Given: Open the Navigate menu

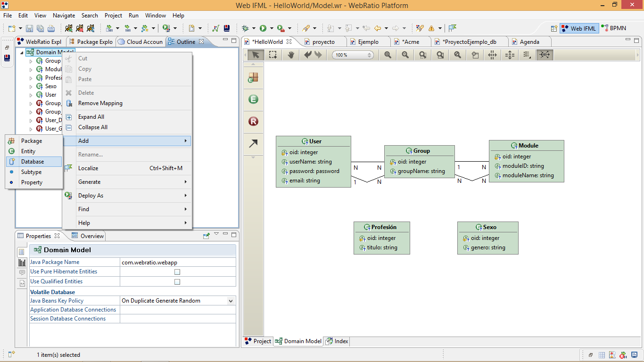Looking at the screenshot, I should click(x=64, y=16).
